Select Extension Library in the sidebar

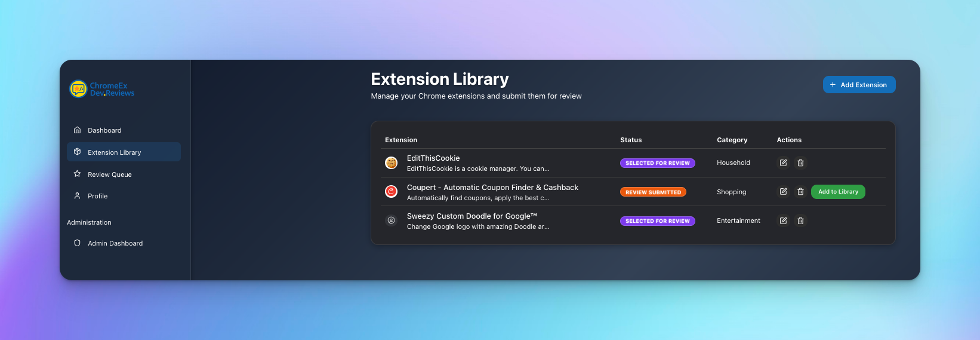point(124,152)
